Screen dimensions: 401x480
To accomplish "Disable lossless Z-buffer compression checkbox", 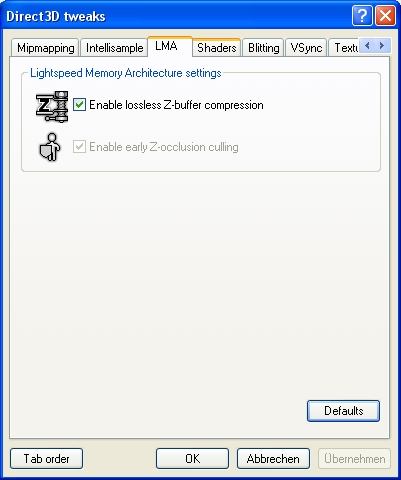I will tap(79, 105).
